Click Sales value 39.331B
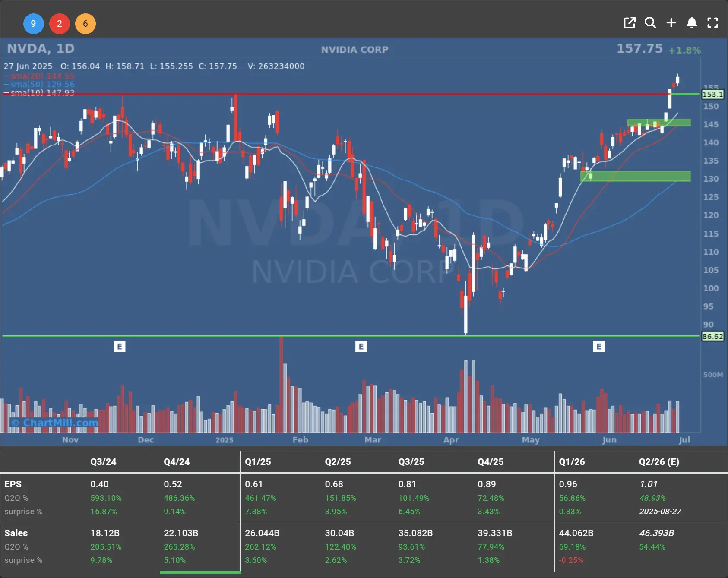Viewport: 728px width, 578px height. point(495,533)
